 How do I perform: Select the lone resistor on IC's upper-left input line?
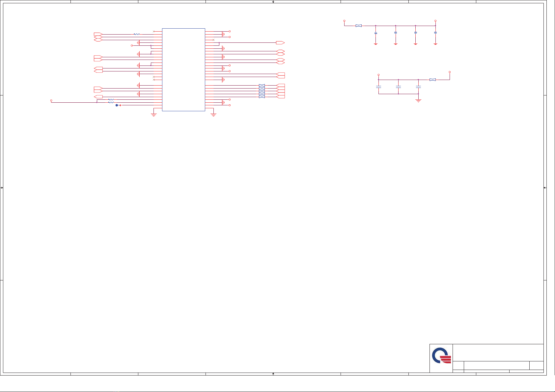coord(136,34)
